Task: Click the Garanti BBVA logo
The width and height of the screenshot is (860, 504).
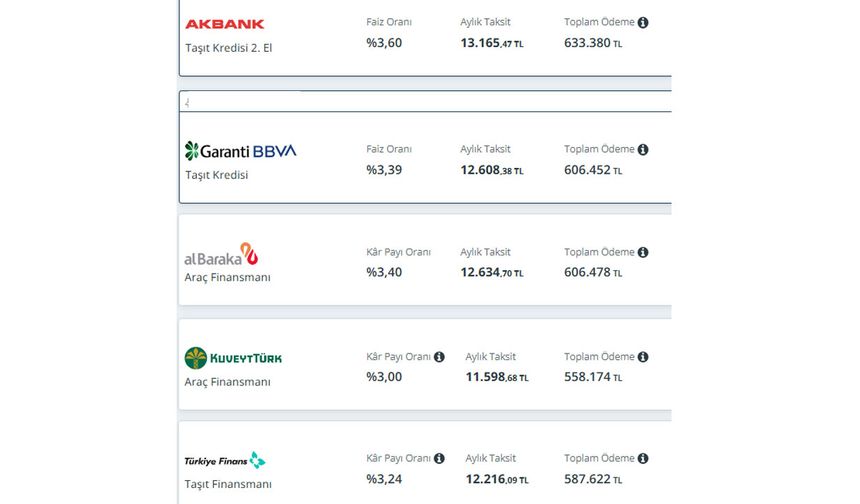Action: [x=240, y=151]
